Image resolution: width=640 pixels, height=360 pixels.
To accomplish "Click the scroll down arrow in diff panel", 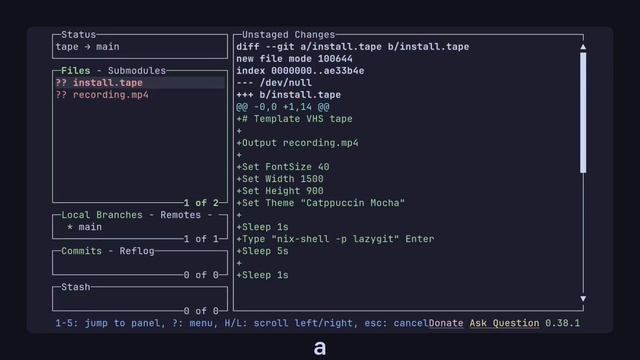I will [583, 299].
